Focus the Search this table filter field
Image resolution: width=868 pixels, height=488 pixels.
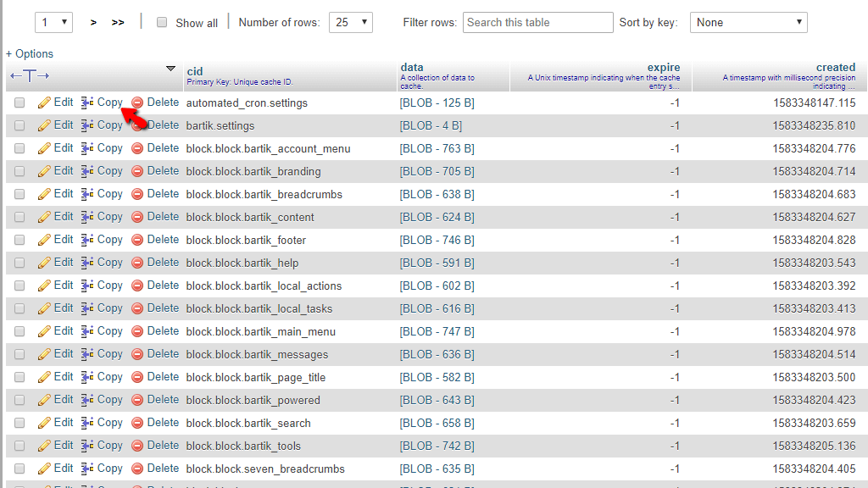click(x=538, y=23)
